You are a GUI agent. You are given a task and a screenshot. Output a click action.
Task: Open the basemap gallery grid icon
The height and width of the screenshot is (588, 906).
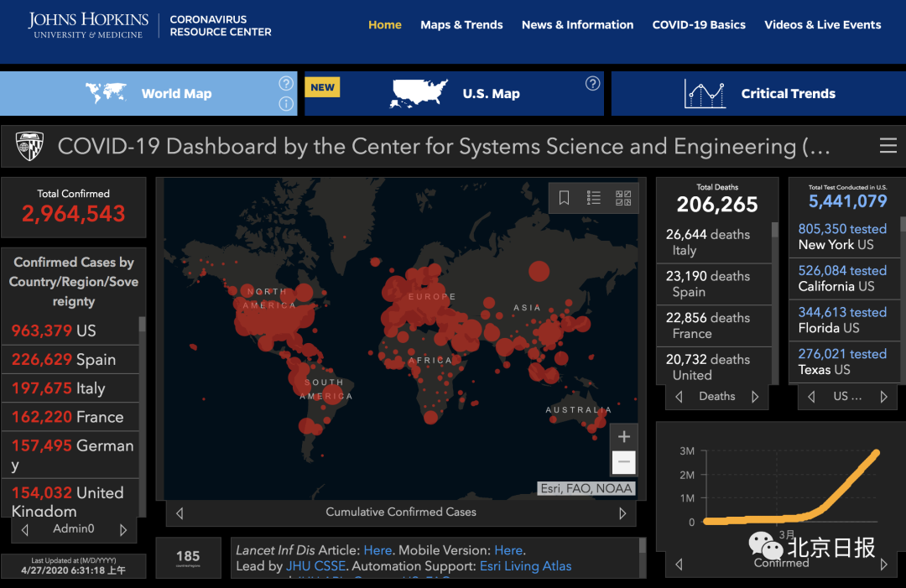[x=623, y=198]
